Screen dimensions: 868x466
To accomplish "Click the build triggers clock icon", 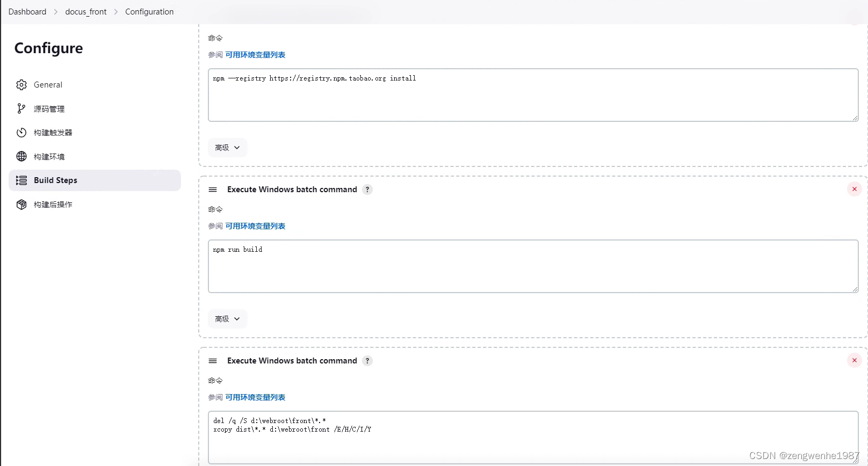I will pyautogui.click(x=21, y=133).
